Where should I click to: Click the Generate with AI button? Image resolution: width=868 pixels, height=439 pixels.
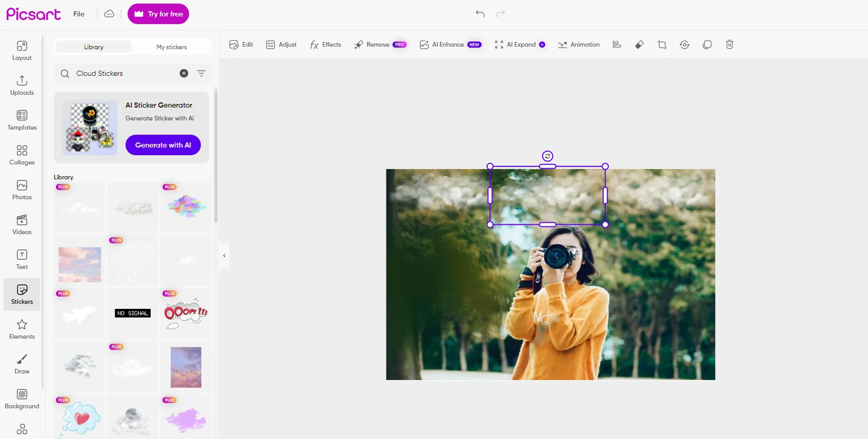163,145
